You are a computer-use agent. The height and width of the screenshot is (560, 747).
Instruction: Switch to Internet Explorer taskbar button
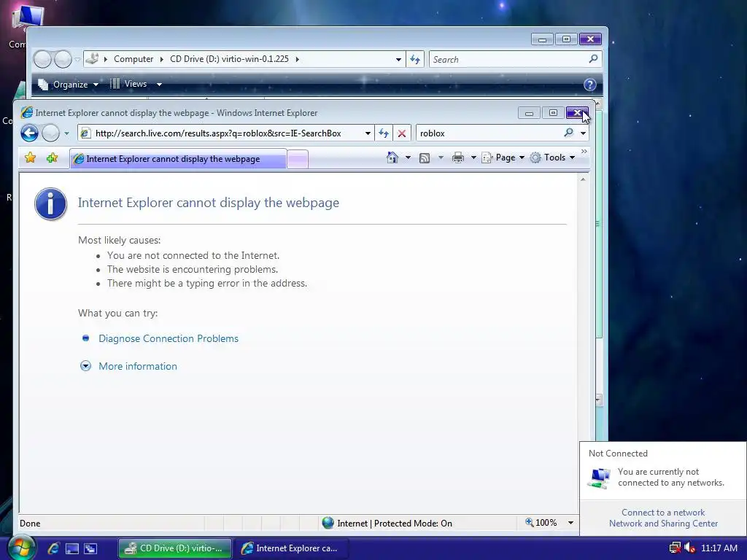click(x=291, y=548)
